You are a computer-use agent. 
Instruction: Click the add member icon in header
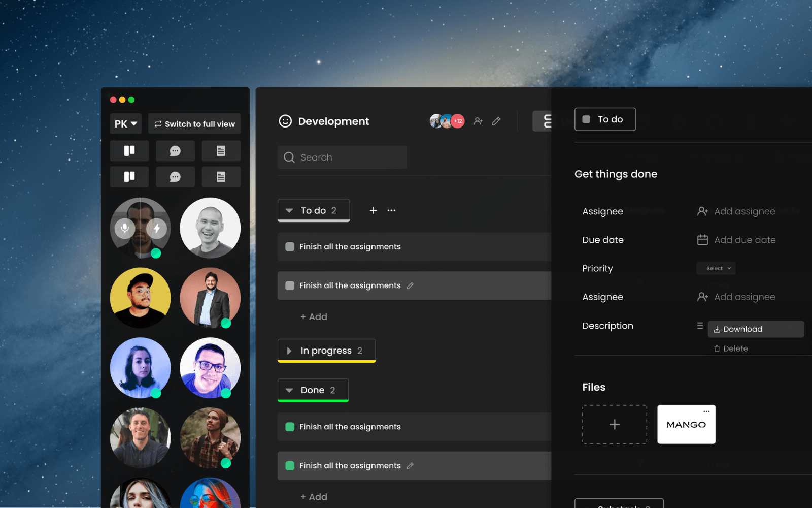coord(478,121)
